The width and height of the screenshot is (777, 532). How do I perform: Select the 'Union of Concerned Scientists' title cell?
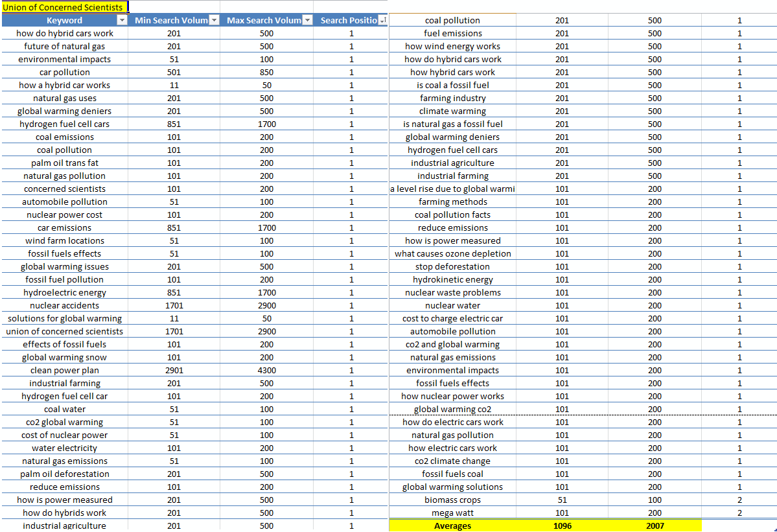[x=64, y=7]
